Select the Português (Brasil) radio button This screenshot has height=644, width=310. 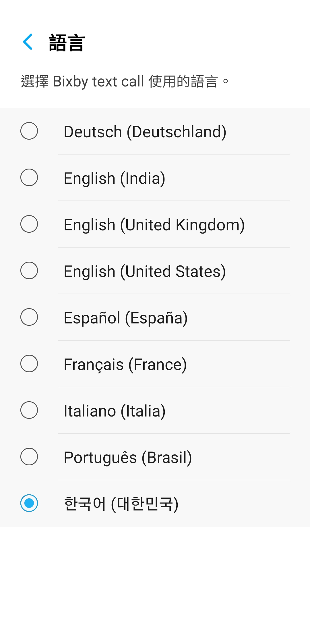tap(29, 457)
